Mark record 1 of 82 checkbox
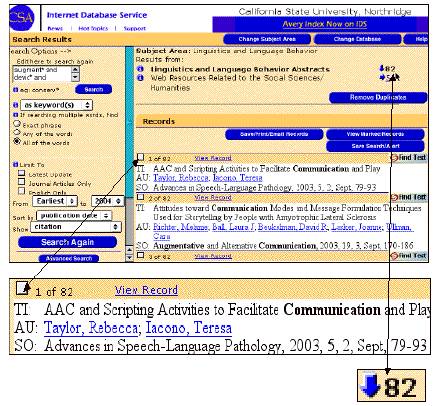436x406 pixels. (141, 157)
